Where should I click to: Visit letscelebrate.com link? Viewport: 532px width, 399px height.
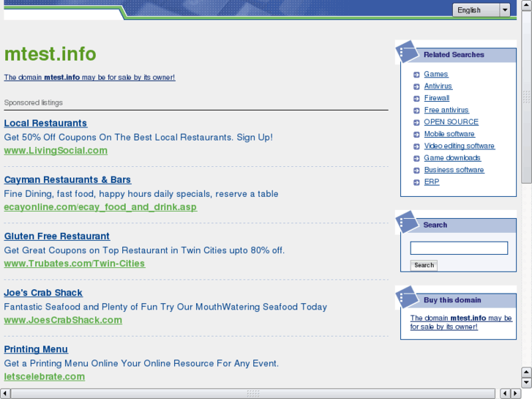[45, 376]
